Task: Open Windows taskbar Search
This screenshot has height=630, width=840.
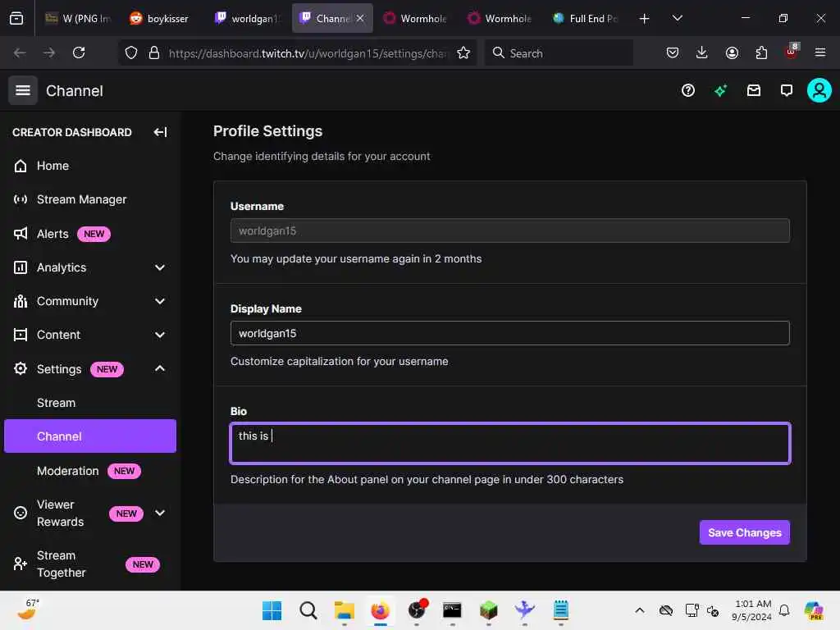Action: point(308,610)
